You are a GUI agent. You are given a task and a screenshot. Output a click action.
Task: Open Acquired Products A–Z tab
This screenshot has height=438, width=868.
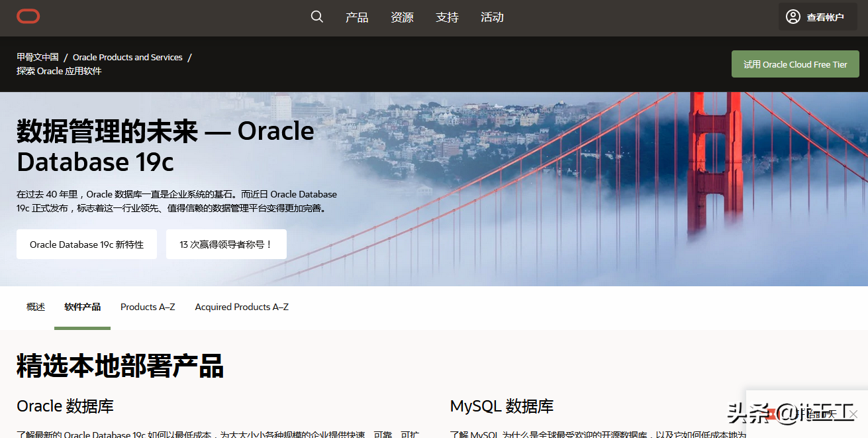pyautogui.click(x=242, y=307)
